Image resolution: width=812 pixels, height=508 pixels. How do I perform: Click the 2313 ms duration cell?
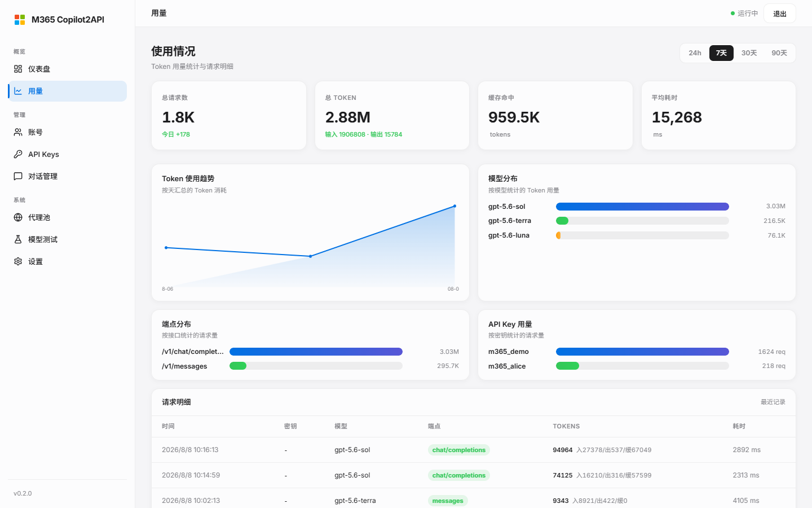click(x=746, y=475)
